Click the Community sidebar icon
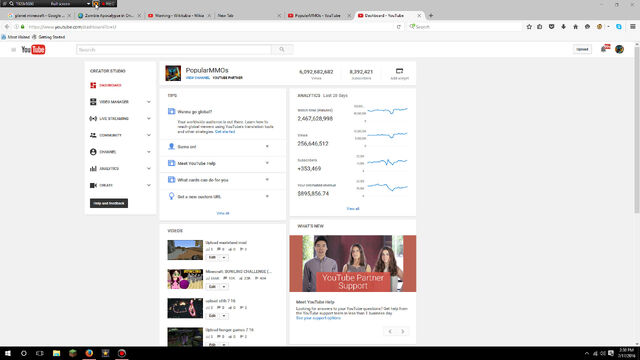The height and width of the screenshot is (360, 640). coord(93,135)
